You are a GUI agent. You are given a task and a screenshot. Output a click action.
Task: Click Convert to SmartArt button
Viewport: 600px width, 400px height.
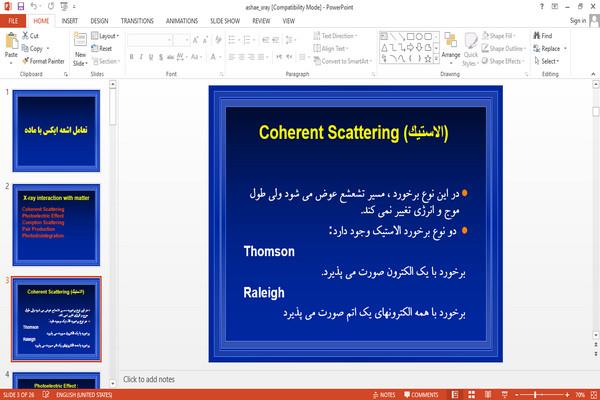coord(342,61)
